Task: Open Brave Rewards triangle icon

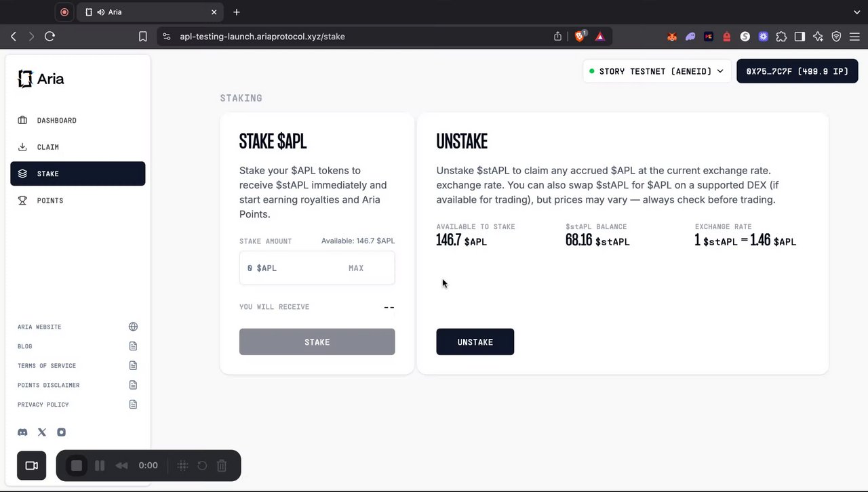Action: tap(600, 37)
